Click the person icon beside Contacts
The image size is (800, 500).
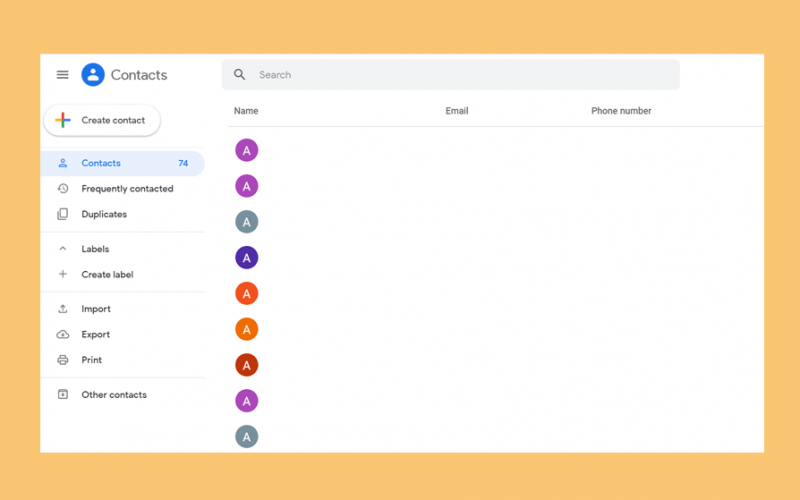(x=63, y=163)
